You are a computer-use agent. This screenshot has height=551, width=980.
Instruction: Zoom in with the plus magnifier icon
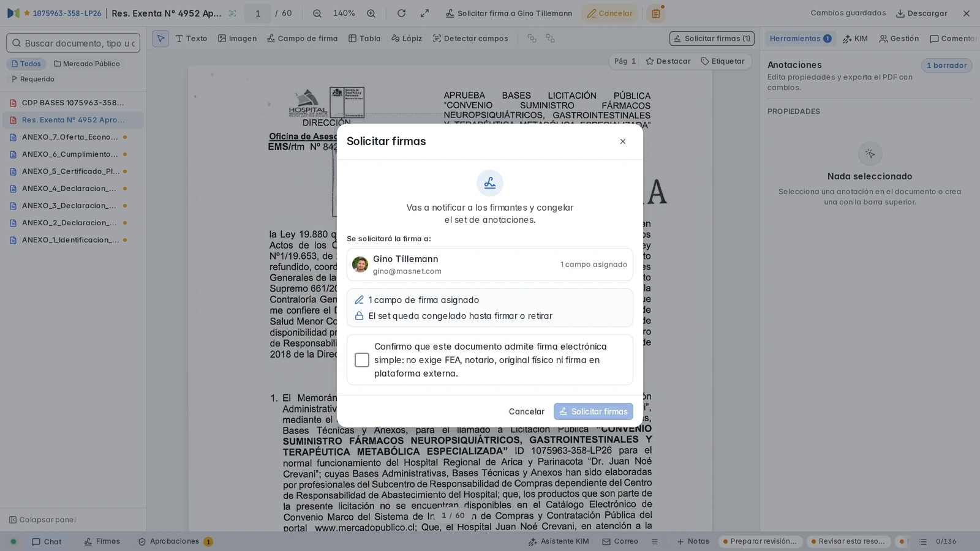pyautogui.click(x=371, y=13)
